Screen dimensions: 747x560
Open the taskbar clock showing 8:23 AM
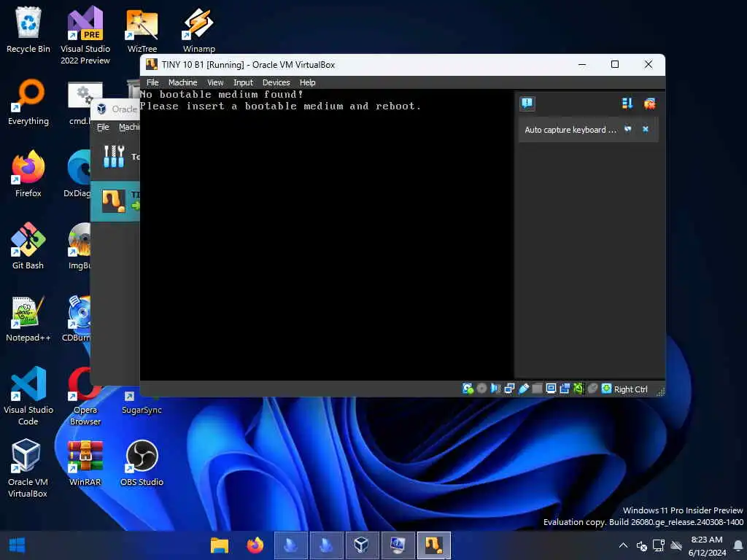point(707,545)
